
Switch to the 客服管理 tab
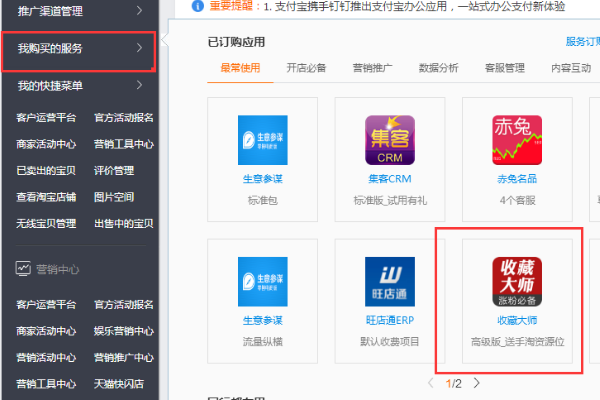coord(505,68)
